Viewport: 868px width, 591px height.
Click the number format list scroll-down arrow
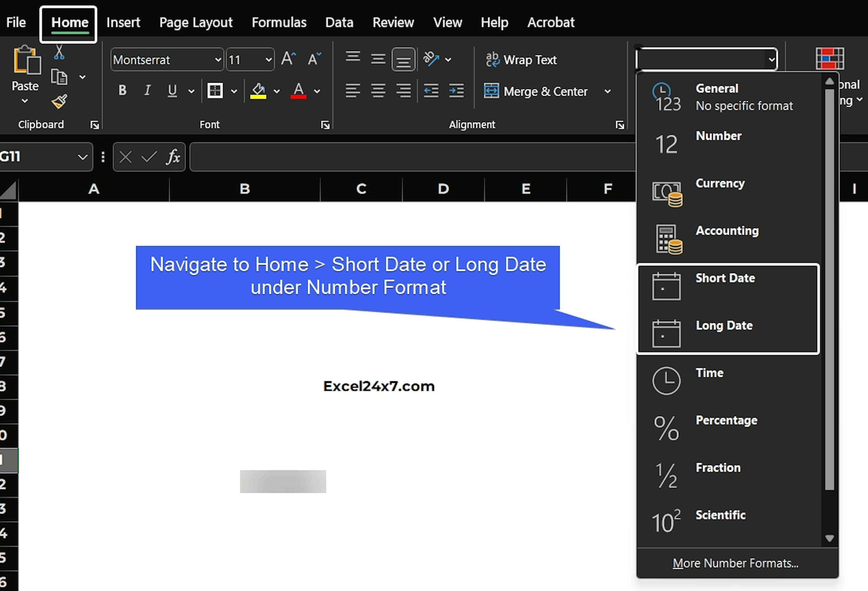tap(830, 538)
